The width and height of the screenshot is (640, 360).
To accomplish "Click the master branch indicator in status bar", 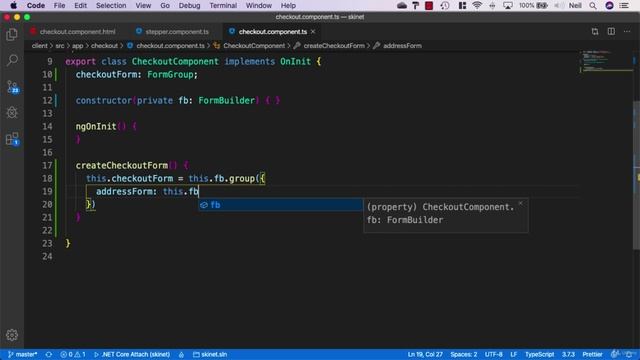I will click(x=23, y=354).
